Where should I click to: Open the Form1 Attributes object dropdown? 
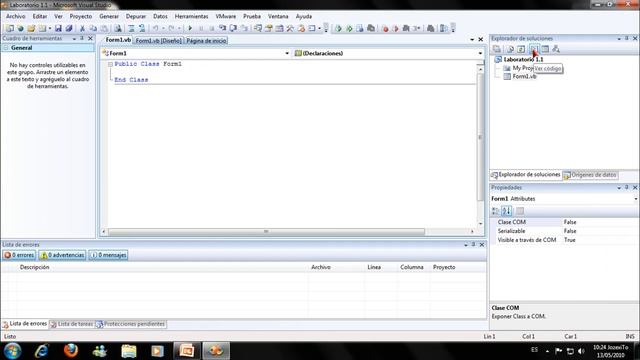click(x=636, y=199)
